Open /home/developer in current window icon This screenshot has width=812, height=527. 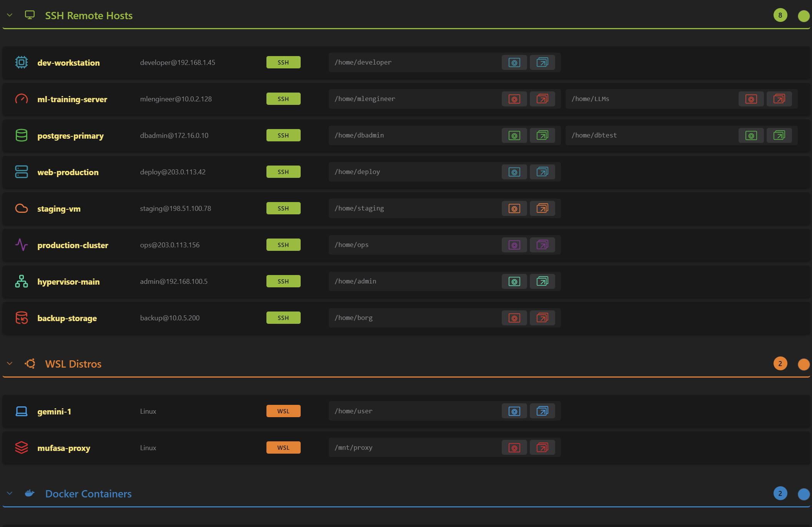tap(514, 63)
